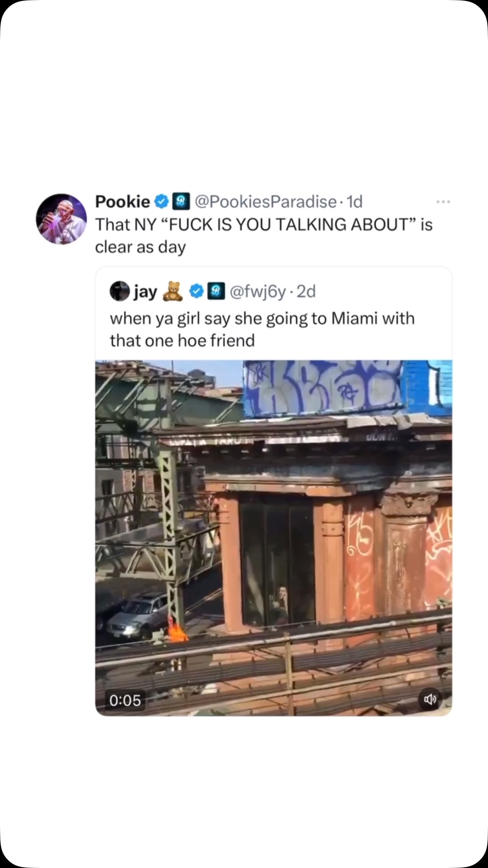Image resolution: width=488 pixels, height=868 pixels.
Task: Click the teddy bear emoji next to jay
Action: coord(173,291)
